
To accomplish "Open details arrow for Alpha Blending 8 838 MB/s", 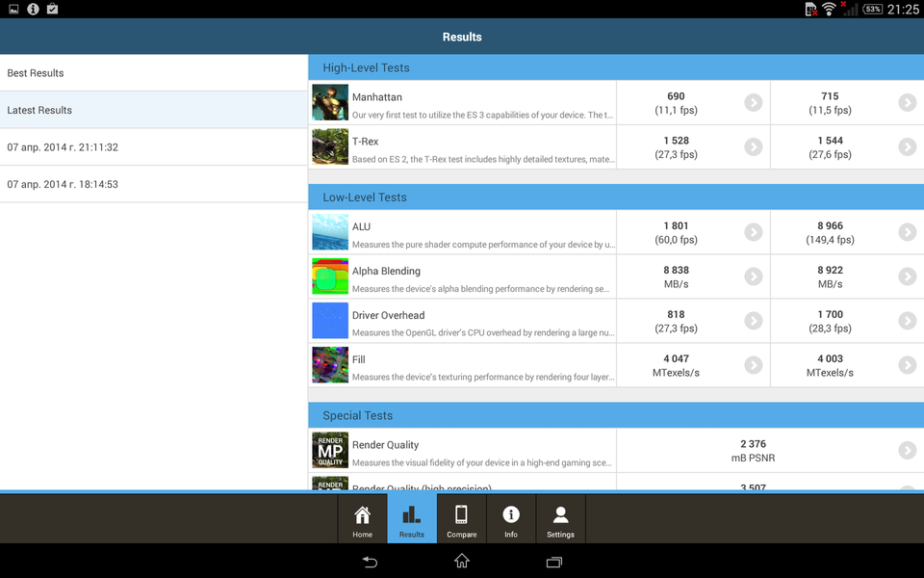I will point(753,276).
